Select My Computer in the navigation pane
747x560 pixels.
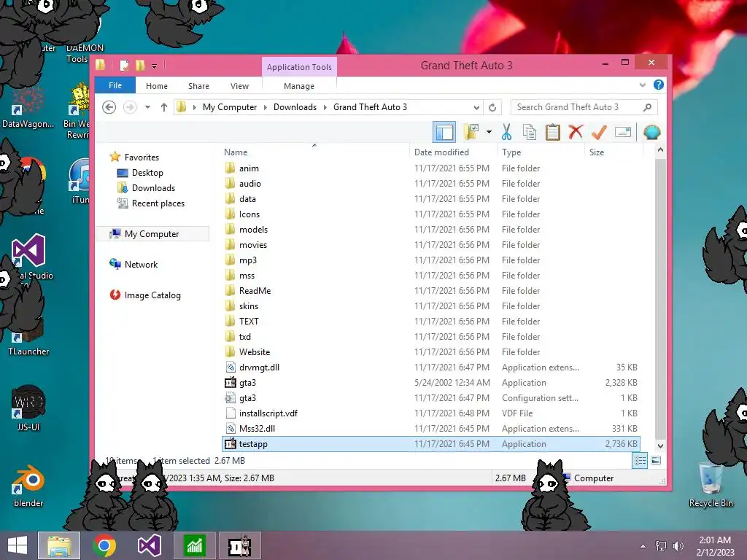click(x=152, y=234)
